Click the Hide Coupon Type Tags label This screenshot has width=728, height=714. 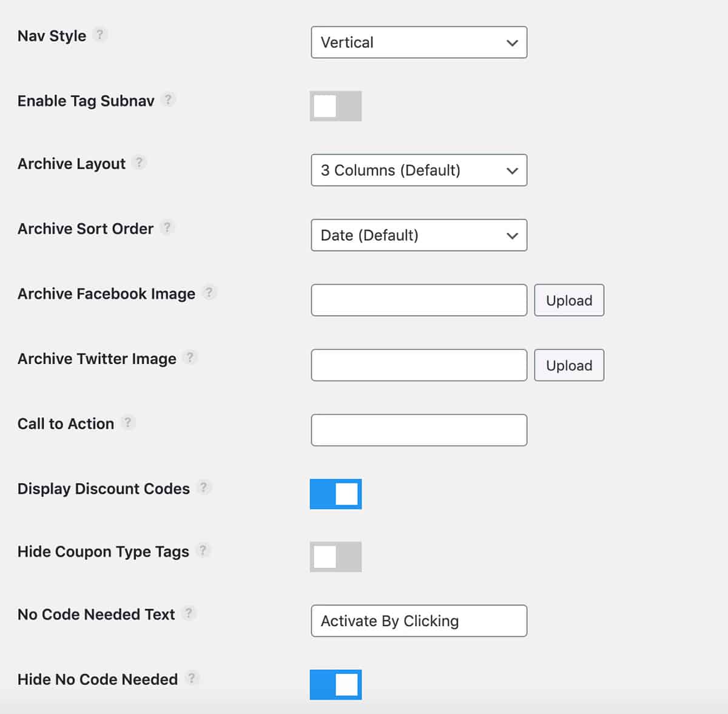[104, 552]
